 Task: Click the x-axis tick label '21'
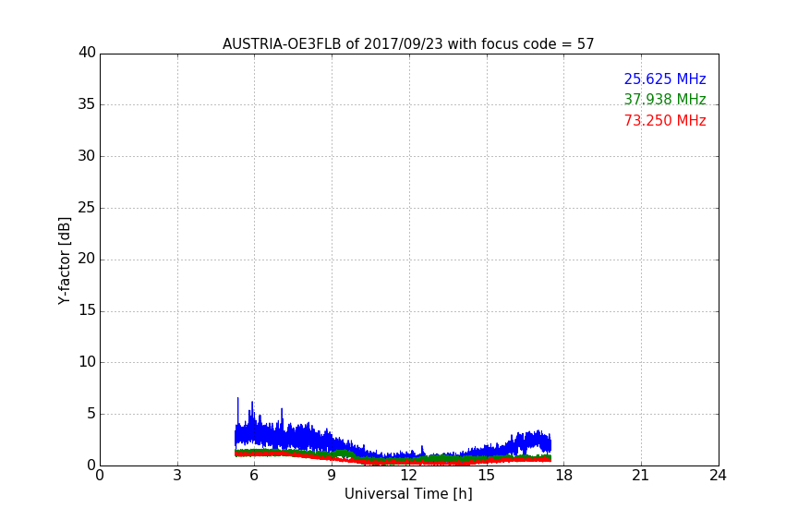(641, 476)
